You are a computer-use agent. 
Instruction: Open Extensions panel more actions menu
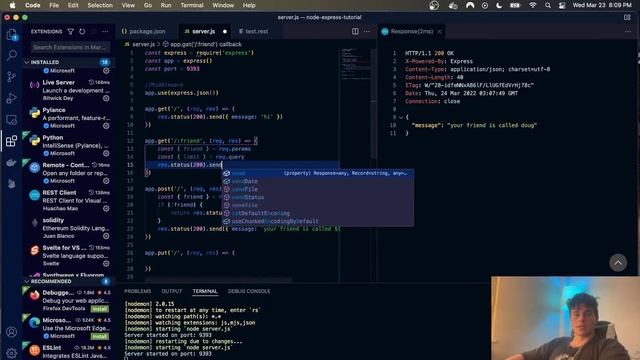[105, 31]
